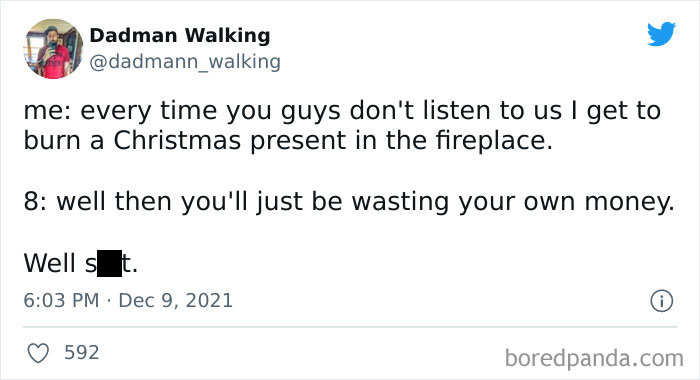Visit the boredpanda.com watermark
Viewport: 700px width, 380px height.
click(x=594, y=358)
